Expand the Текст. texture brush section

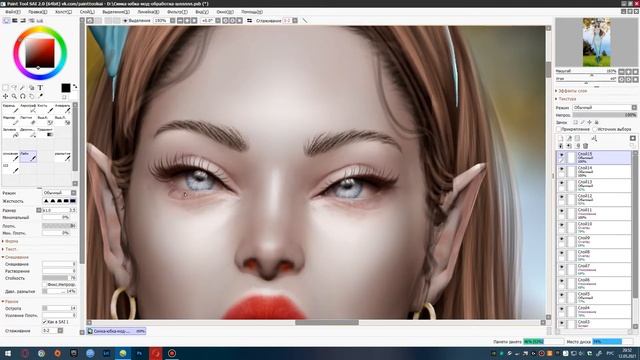10,249
